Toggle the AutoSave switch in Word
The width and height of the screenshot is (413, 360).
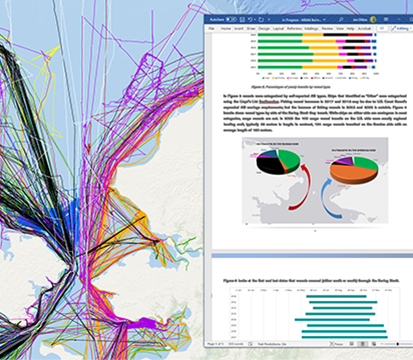[x=231, y=20]
